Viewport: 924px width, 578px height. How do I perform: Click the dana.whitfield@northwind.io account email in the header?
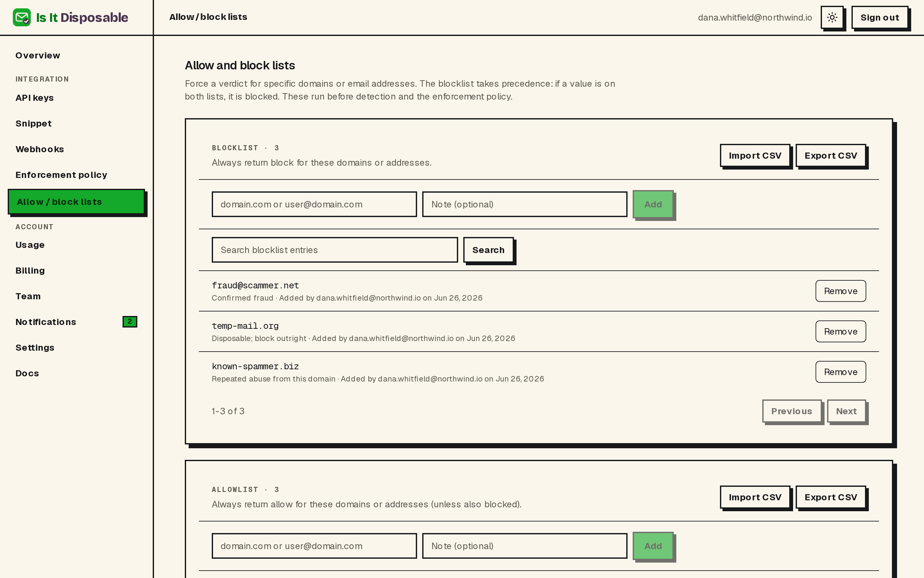click(755, 18)
